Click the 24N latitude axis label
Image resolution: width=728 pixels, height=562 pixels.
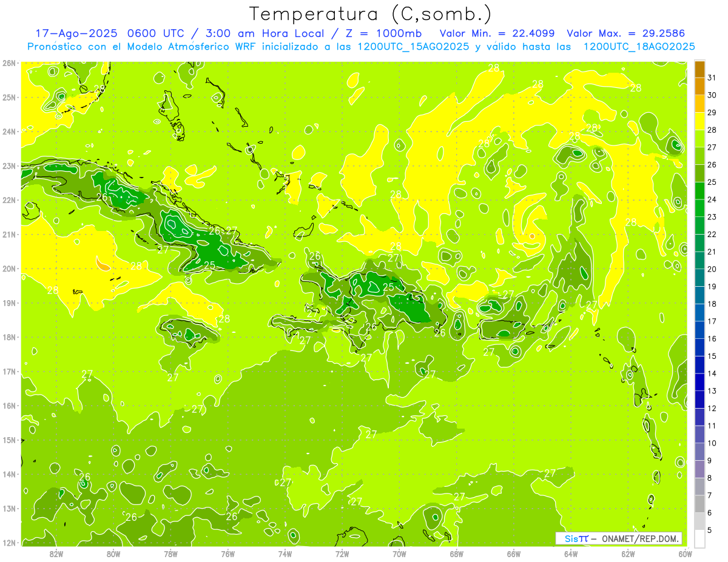(9, 131)
